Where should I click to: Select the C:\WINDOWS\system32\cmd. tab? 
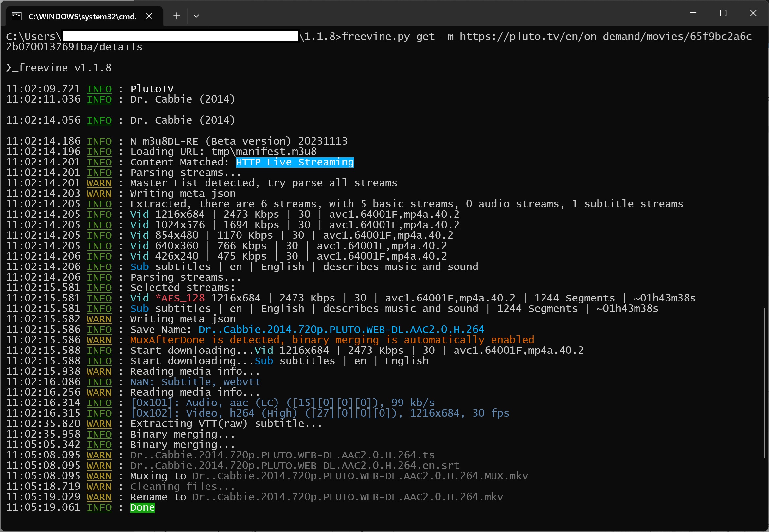click(x=82, y=16)
